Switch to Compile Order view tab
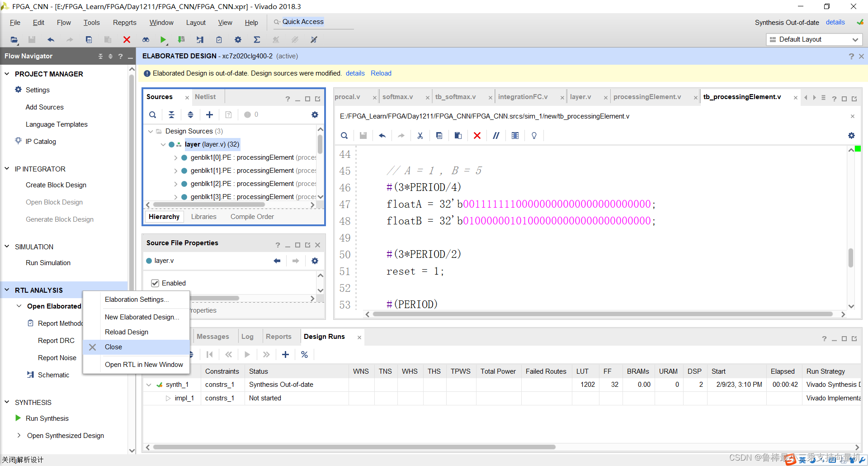Viewport: 868px width, 466px height. click(x=252, y=217)
